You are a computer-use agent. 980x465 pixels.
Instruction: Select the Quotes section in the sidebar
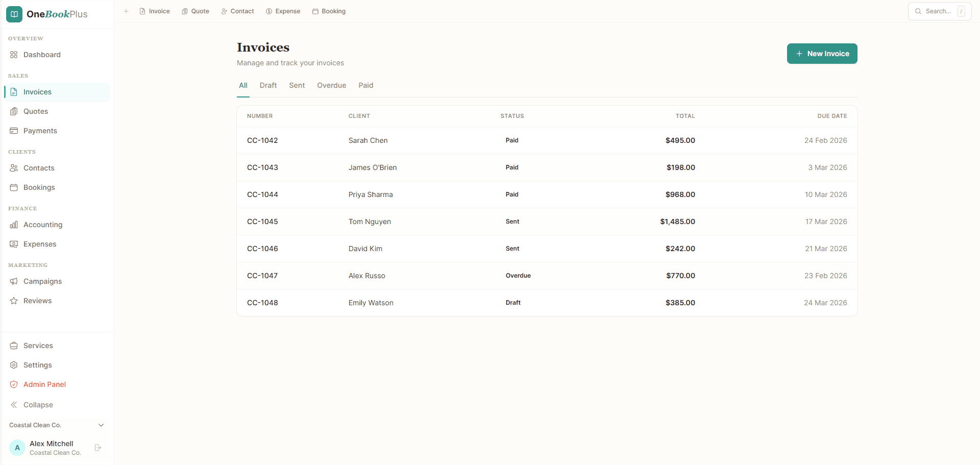36,111
